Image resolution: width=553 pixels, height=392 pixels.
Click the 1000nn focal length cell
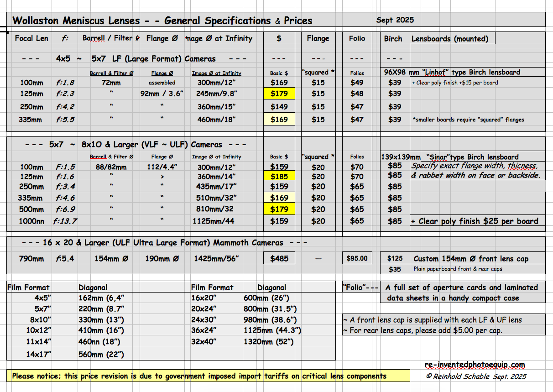point(31,221)
